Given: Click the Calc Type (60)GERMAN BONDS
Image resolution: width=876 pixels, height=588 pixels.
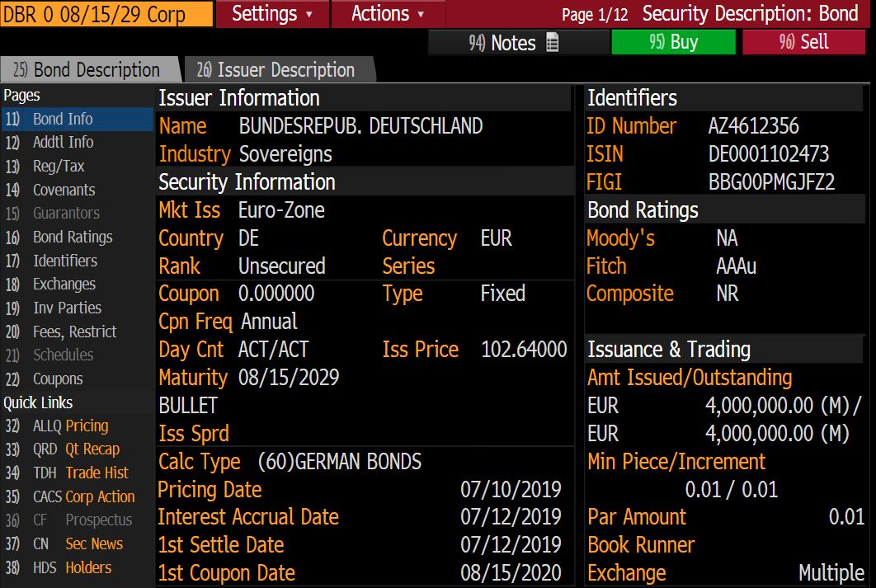Looking at the screenshot, I should pyautogui.click(x=340, y=462).
